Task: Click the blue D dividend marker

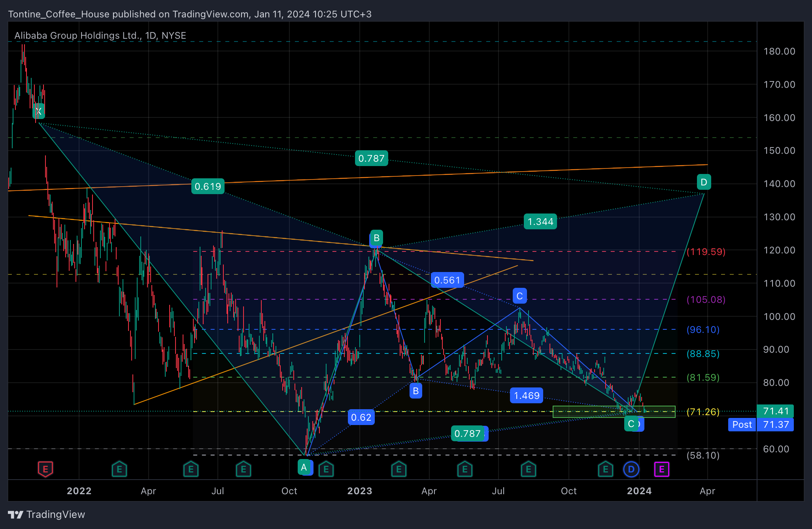Action: (x=631, y=469)
